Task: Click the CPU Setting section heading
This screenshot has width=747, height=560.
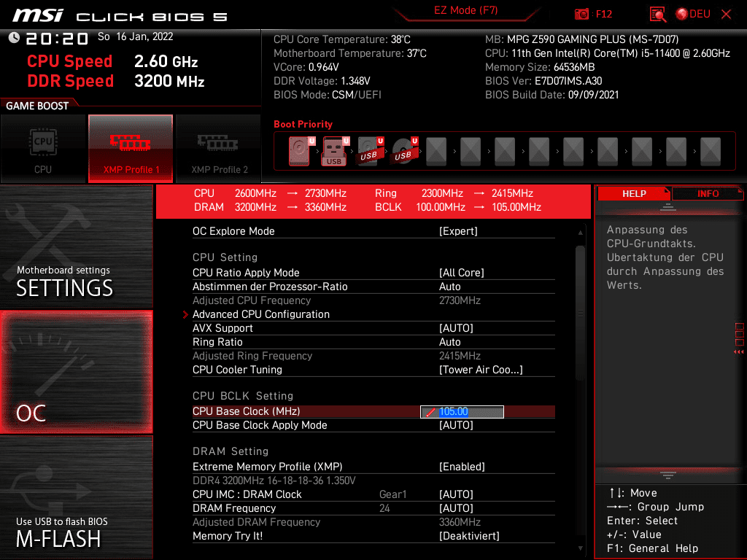Action: point(225,257)
